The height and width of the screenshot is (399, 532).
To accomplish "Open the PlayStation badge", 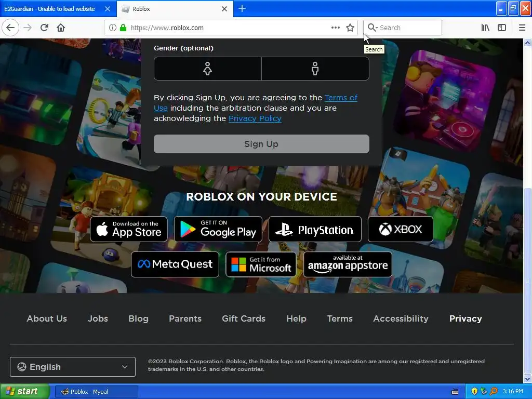I will tap(315, 229).
